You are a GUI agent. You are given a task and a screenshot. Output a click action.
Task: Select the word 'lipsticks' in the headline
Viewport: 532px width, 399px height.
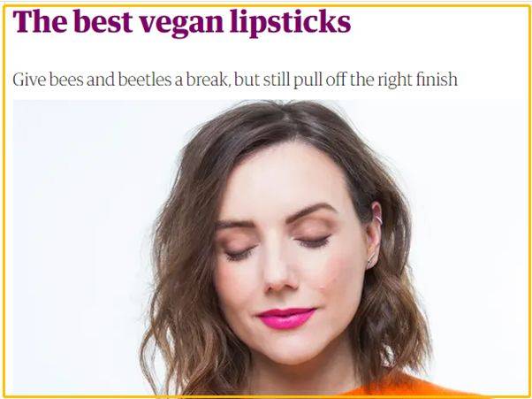(290, 23)
